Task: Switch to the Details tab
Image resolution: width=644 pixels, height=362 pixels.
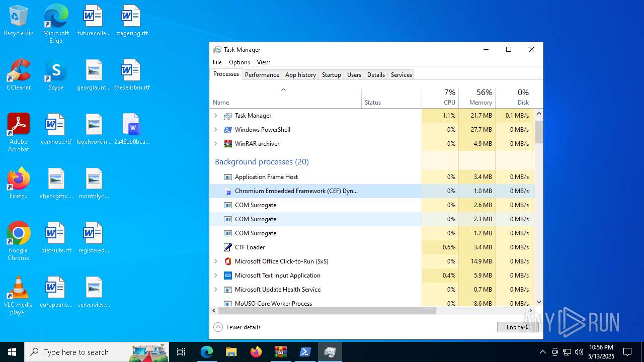Action: (376, 75)
